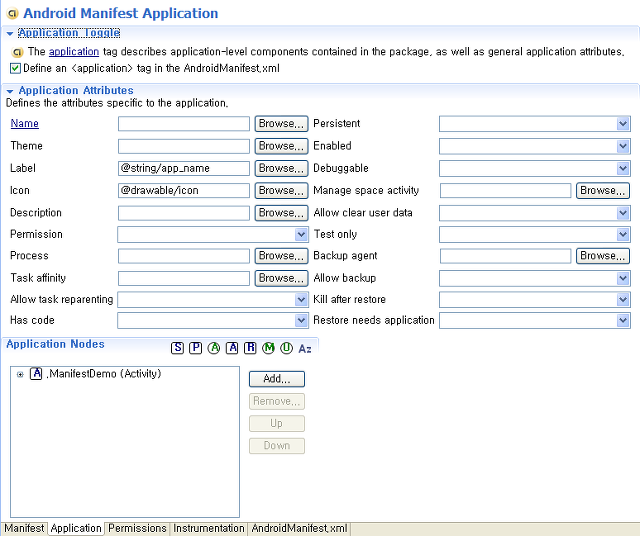
Task: Expand the .ManifestDemo (Activity) tree node
Action: [x=20, y=374]
